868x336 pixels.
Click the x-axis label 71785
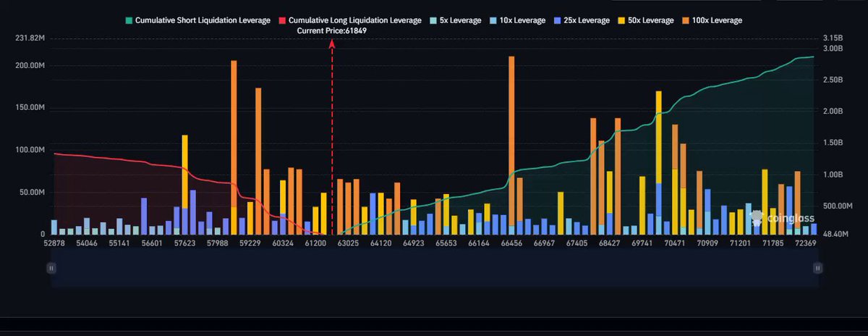774,244
